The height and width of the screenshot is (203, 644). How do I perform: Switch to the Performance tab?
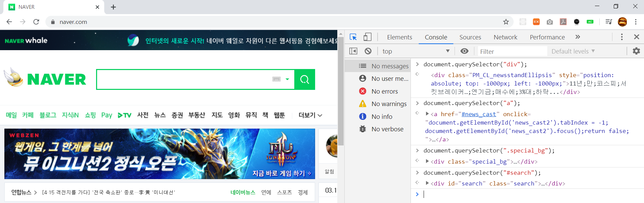(x=547, y=37)
